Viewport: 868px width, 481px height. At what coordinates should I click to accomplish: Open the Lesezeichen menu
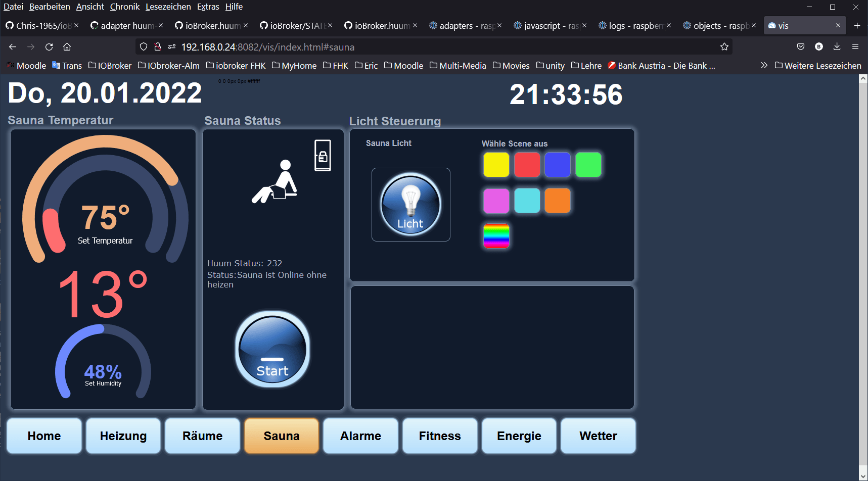pyautogui.click(x=168, y=7)
